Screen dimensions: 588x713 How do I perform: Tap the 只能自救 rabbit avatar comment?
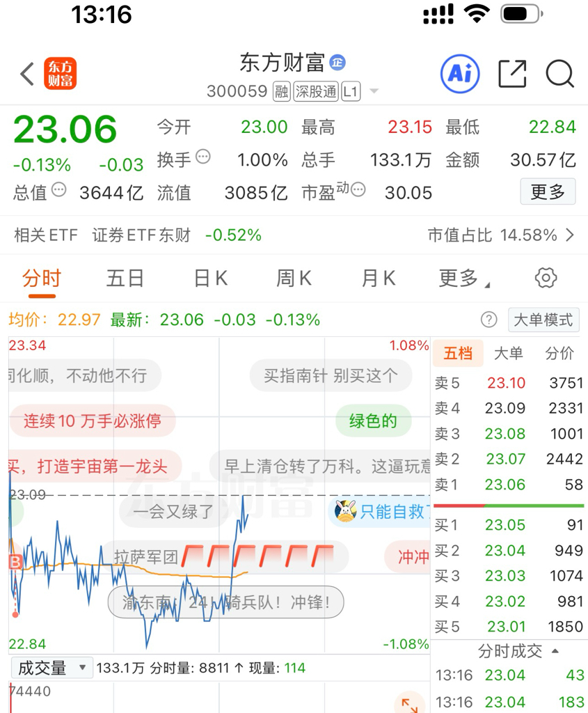(x=379, y=512)
